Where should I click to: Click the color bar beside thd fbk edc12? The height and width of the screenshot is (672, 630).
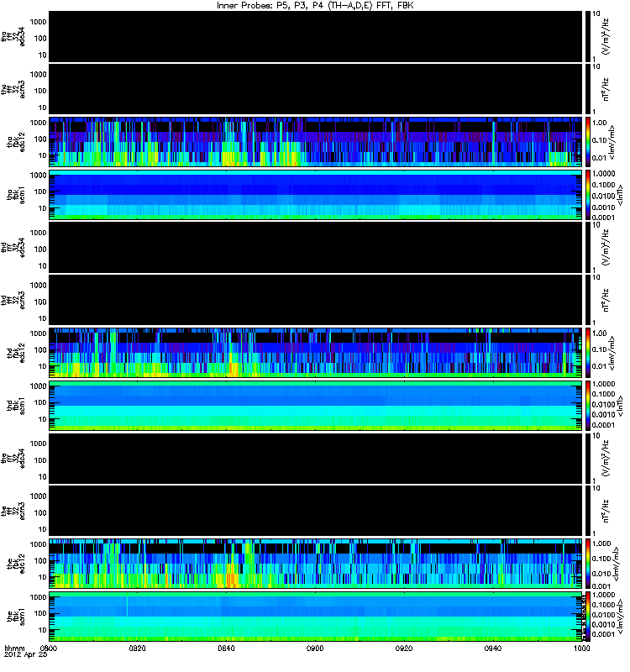(x=588, y=353)
